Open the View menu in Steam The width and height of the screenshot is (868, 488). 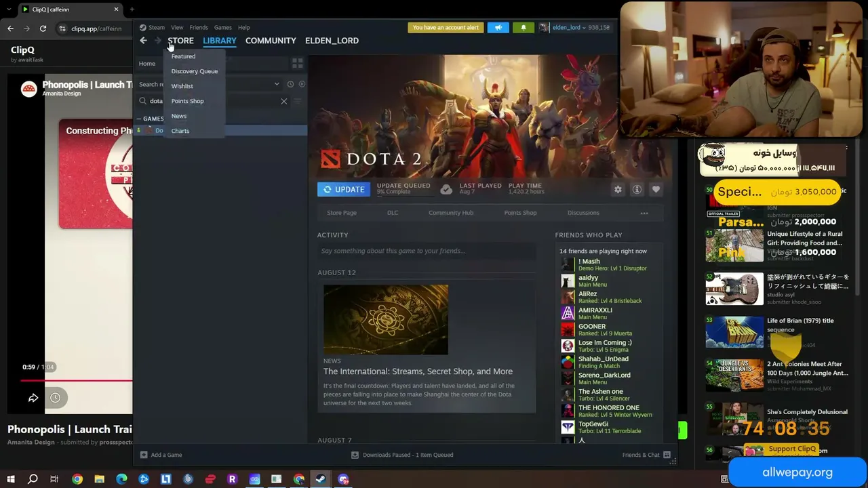[x=177, y=28]
